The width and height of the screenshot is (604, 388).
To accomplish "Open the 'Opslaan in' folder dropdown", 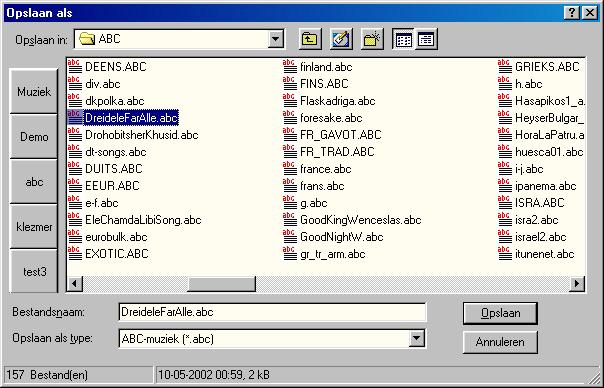I will click(x=275, y=39).
